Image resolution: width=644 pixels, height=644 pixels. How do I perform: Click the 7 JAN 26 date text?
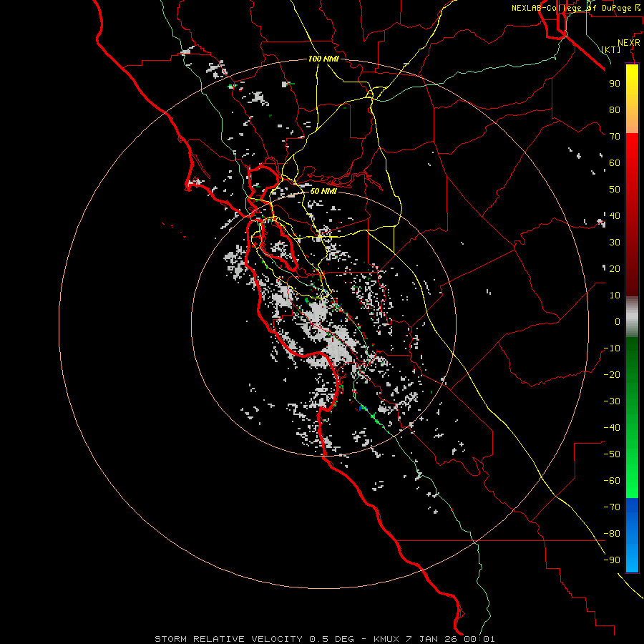click(x=432, y=639)
